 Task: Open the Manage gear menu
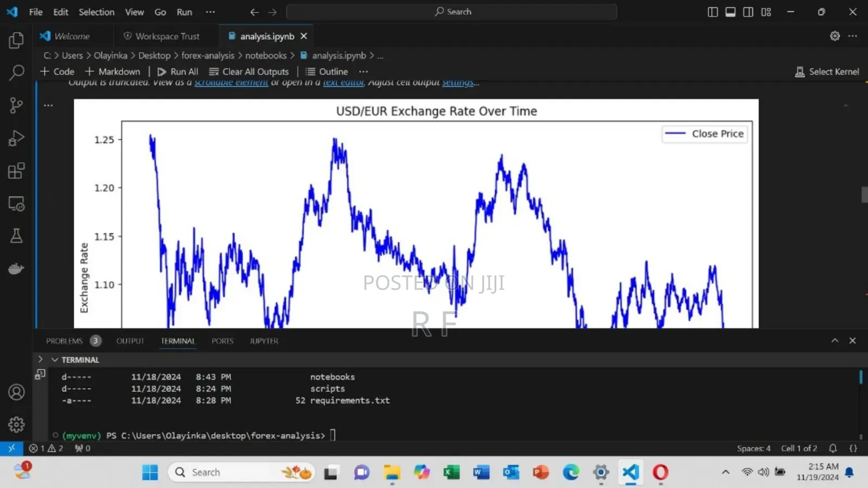pos(16,424)
